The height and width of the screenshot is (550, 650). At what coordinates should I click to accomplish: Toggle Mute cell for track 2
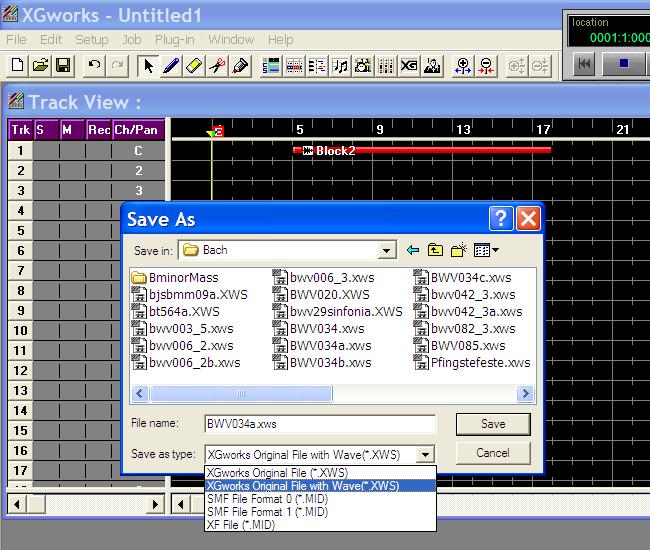tap(72, 170)
